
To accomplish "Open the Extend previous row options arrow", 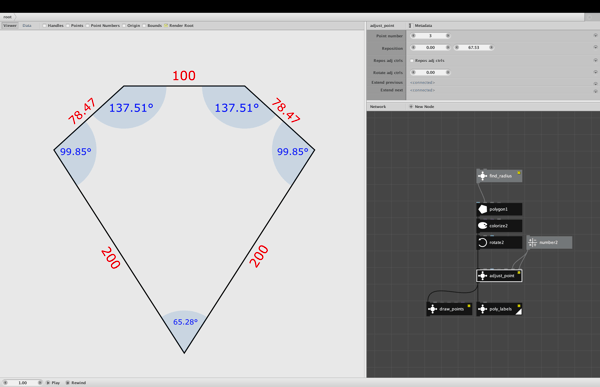I will coord(595,83).
